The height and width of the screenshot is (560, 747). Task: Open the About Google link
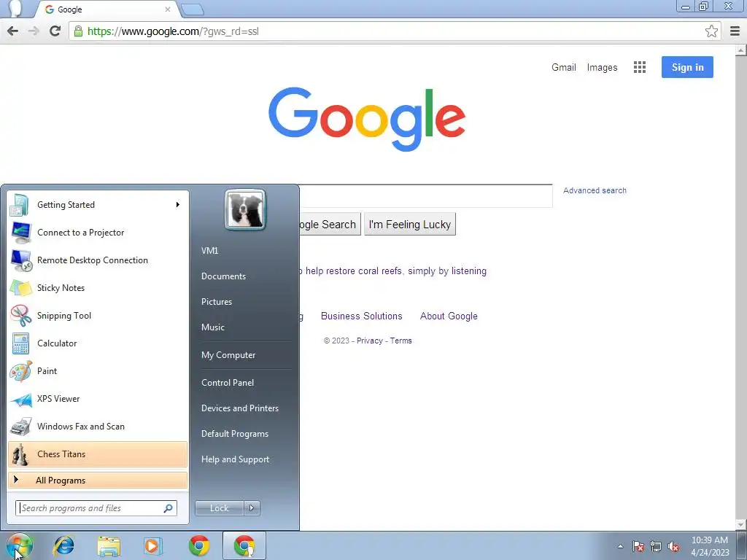tap(449, 316)
